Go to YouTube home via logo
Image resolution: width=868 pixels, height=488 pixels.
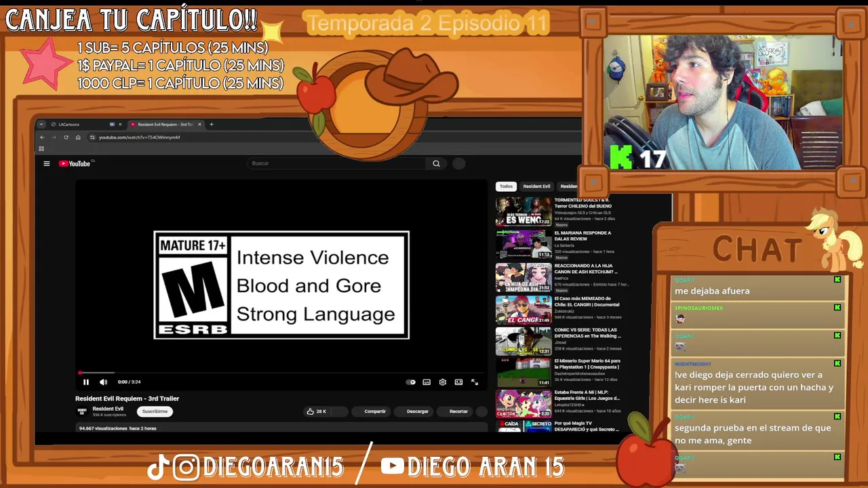pyautogui.click(x=75, y=163)
